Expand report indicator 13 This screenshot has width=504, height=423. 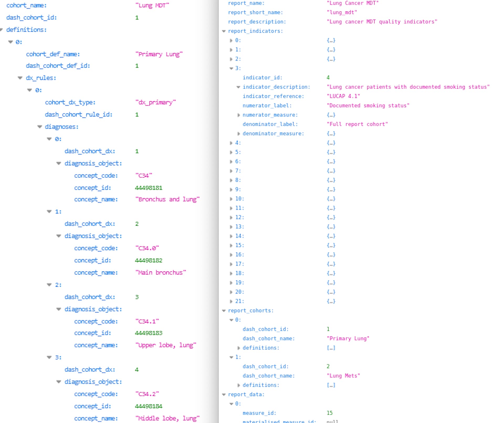click(231, 227)
